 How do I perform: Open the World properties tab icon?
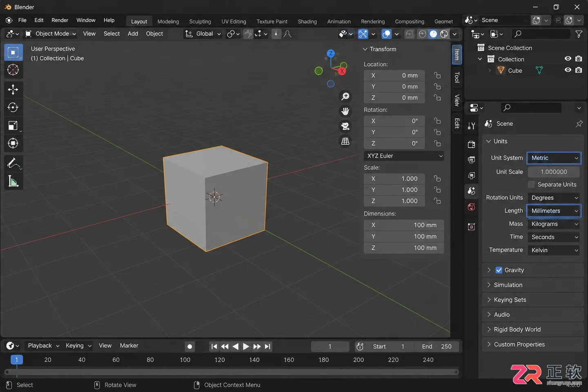[472, 207]
